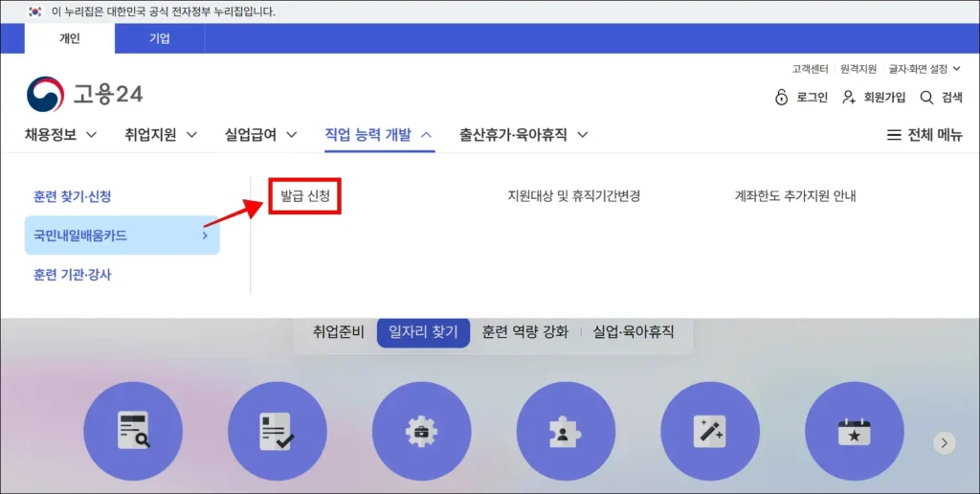Select the 실업·육아휴직 tab
This screenshot has width=980, height=494.
click(634, 331)
